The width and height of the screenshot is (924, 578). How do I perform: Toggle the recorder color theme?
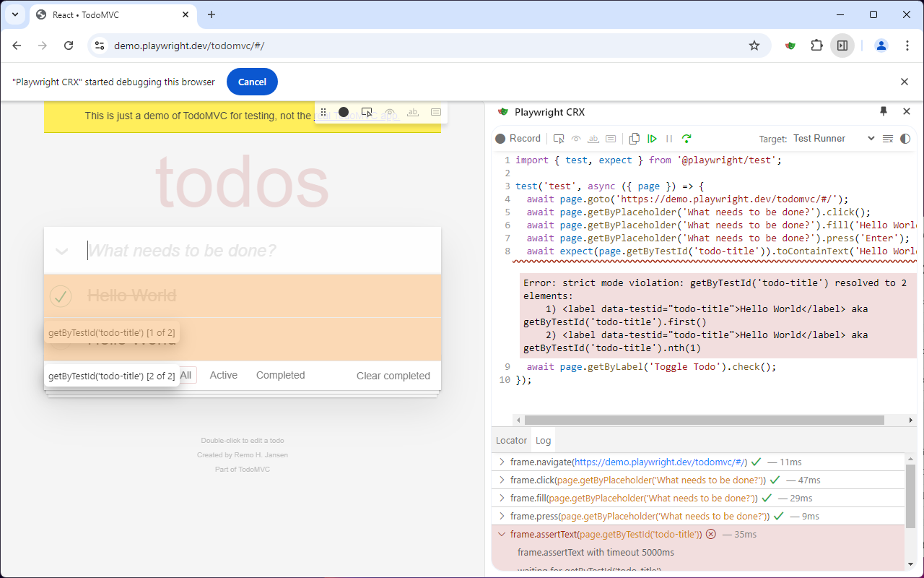905,139
